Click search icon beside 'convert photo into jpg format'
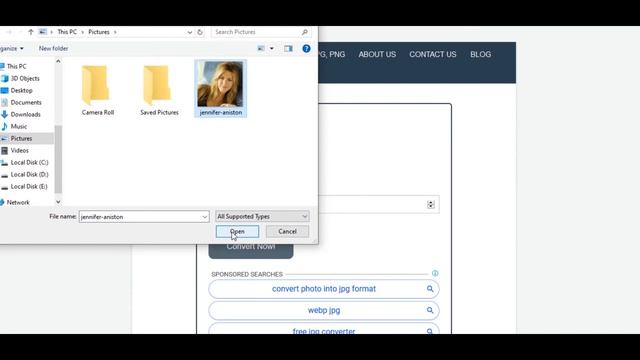Image resolution: width=640 pixels, height=360 pixels. 430,289
